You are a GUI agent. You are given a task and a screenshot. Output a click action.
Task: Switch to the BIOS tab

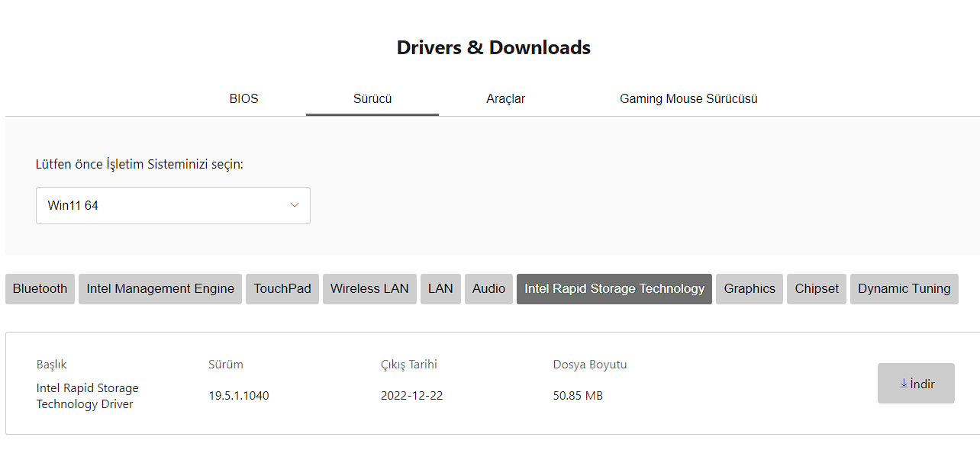point(244,98)
